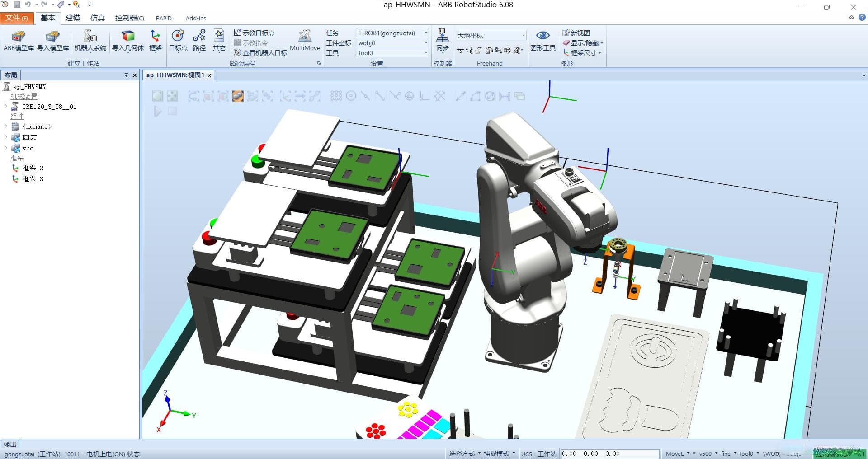This screenshot has height=459, width=868.
Task: Open the 其它 other menu
Action: pos(219,41)
